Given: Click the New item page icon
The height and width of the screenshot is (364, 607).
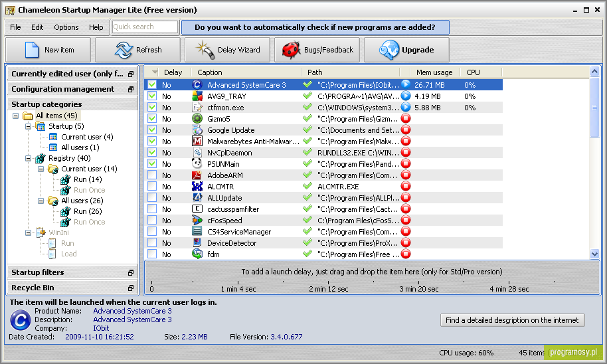Looking at the screenshot, I should (x=32, y=50).
